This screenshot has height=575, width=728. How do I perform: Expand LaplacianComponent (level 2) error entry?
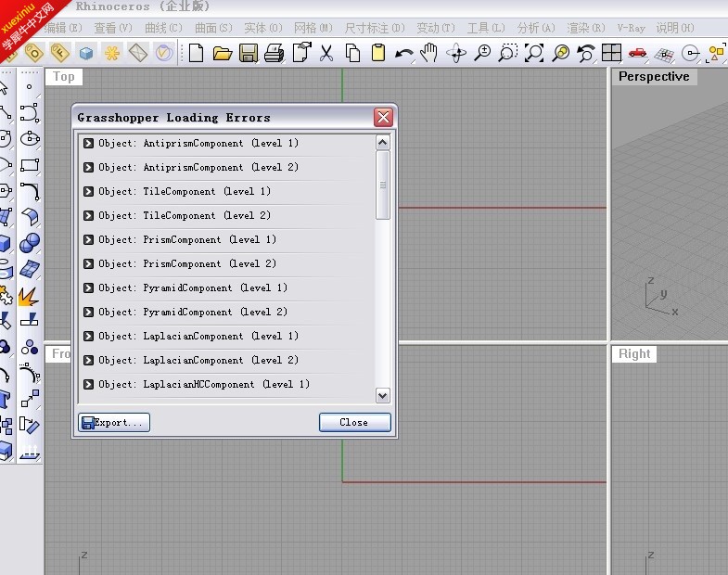pyautogui.click(x=88, y=361)
